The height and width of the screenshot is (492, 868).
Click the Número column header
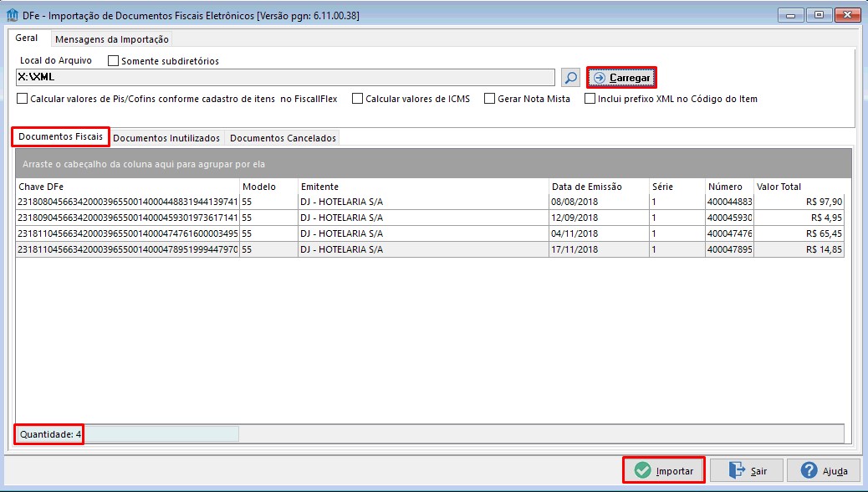click(x=729, y=186)
